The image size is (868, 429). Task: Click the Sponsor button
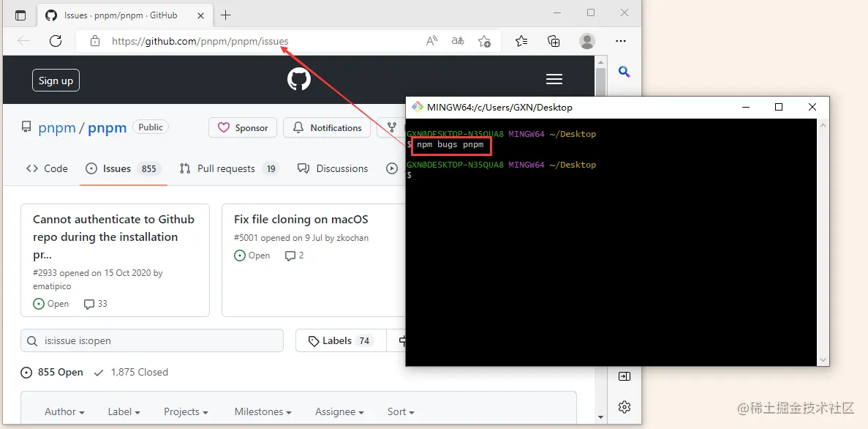[243, 127]
